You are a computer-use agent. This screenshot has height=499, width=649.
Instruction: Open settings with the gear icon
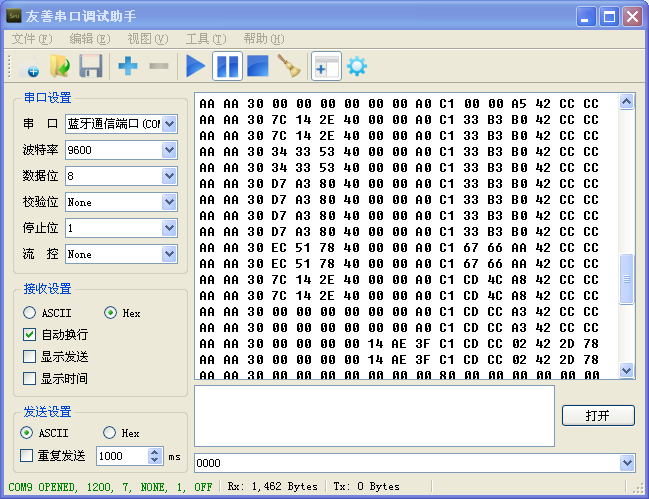(x=357, y=66)
